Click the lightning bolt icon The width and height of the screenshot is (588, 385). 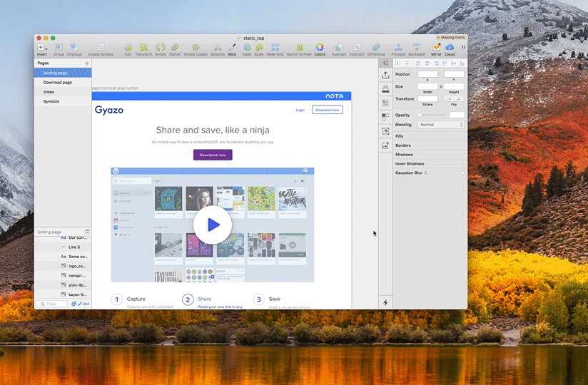coord(385,302)
